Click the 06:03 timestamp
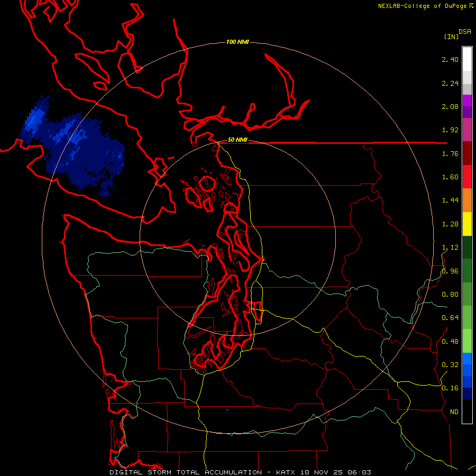Image resolution: width=476 pixels, height=476 pixels. coord(360,472)
